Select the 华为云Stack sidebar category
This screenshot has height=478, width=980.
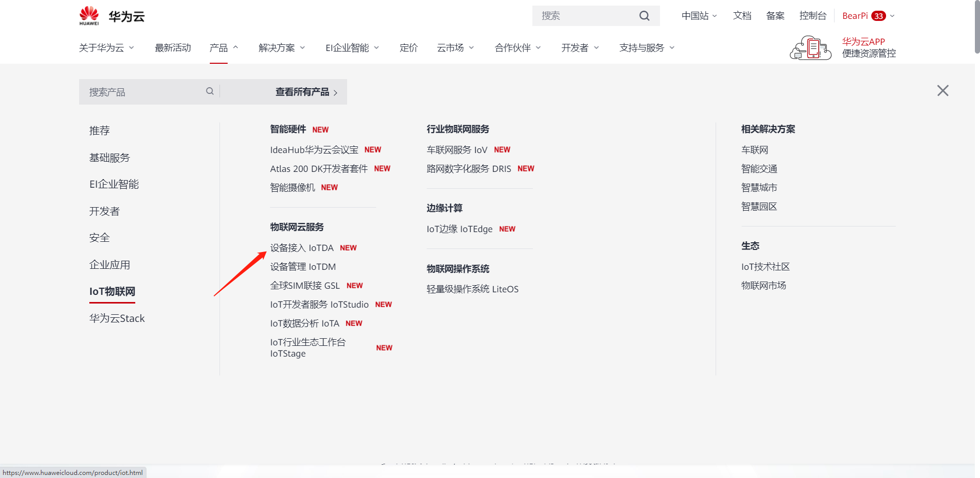[x=117, y=318]
